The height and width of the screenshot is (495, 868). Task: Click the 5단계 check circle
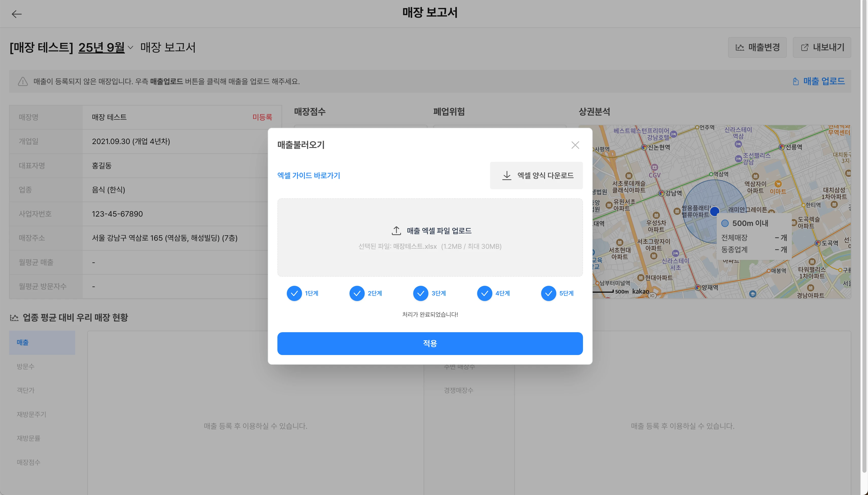click(x=548, y=293)
